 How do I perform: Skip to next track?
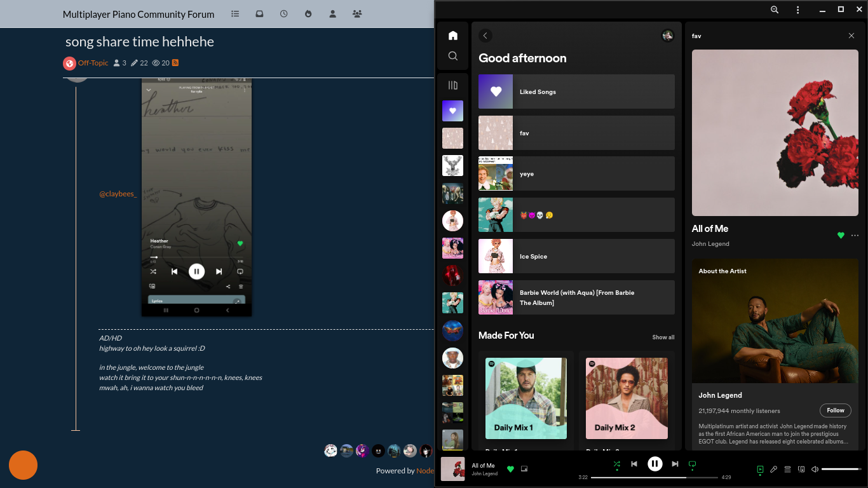pos(675,464)
